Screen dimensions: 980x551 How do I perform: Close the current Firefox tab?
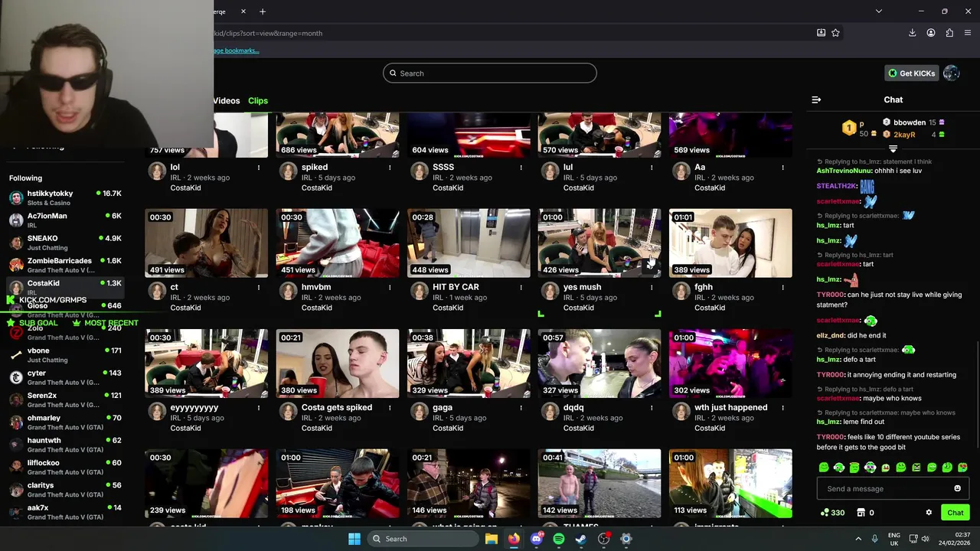pyautogui.click(x=243, y=11)
